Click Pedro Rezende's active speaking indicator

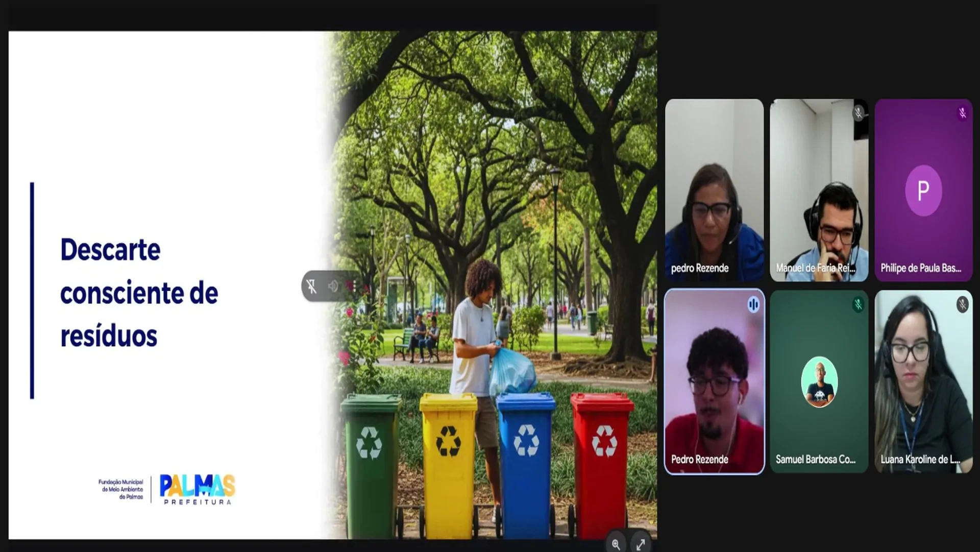753,305
